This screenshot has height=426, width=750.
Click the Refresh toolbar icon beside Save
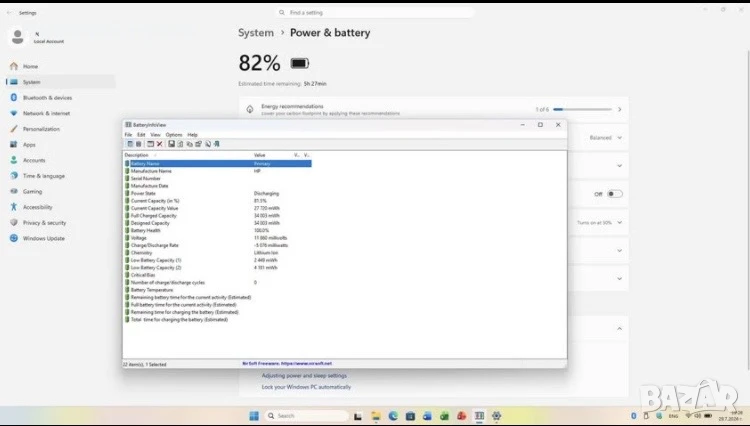180,144
